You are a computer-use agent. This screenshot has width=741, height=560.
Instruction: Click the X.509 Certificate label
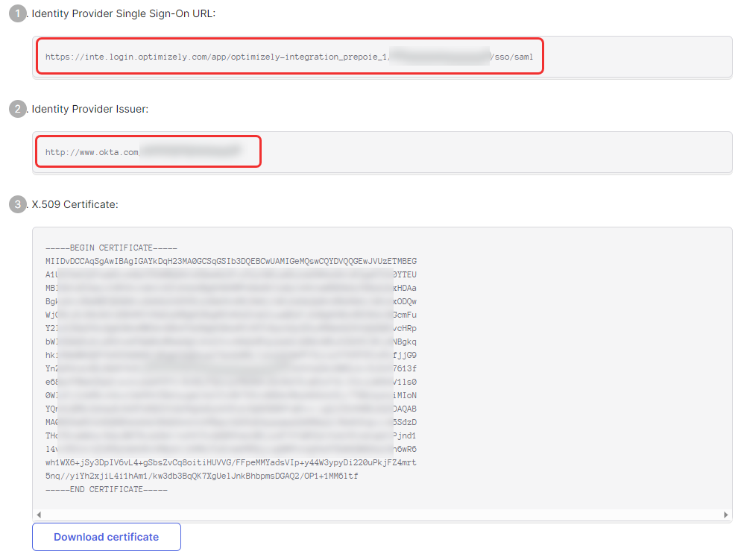[75, 204]
